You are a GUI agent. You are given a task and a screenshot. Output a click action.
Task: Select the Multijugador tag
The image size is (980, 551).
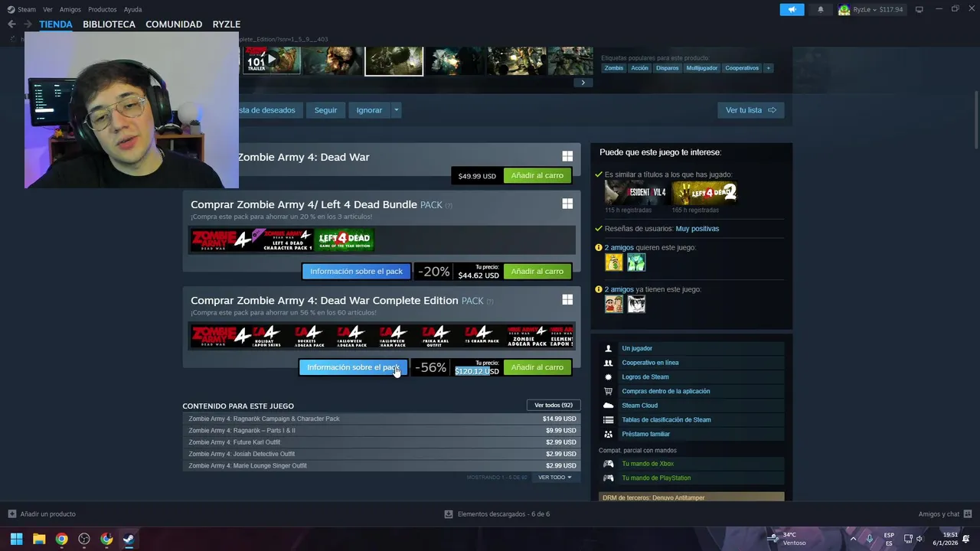pyautogui.click(x=702, y=68)
